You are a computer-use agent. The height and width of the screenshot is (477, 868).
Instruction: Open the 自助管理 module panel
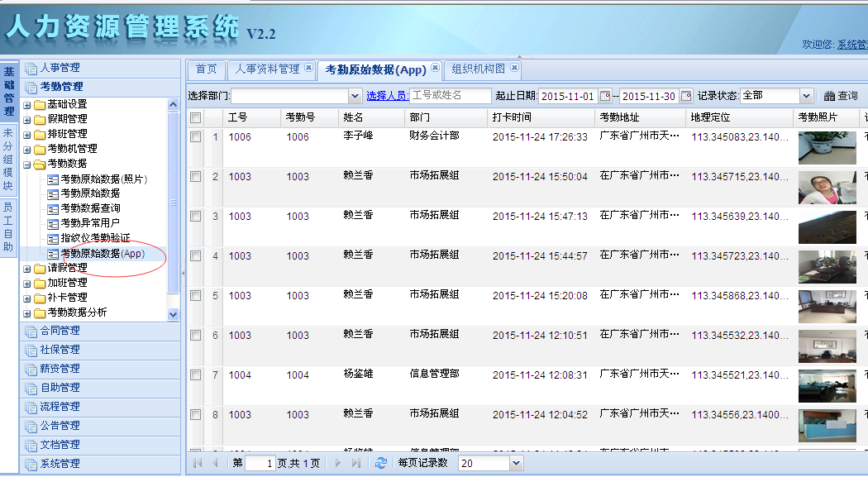pyautogui.click(x=100, y=388)
